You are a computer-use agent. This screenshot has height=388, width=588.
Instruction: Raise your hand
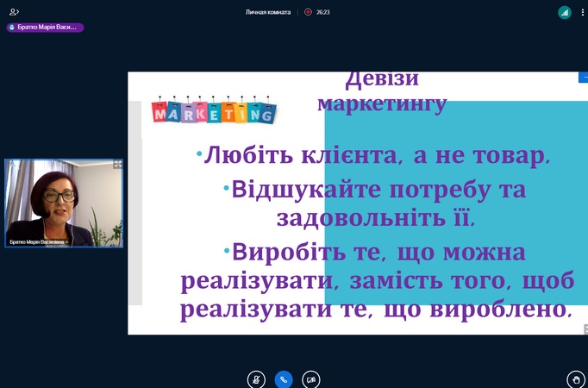[576, 379]
